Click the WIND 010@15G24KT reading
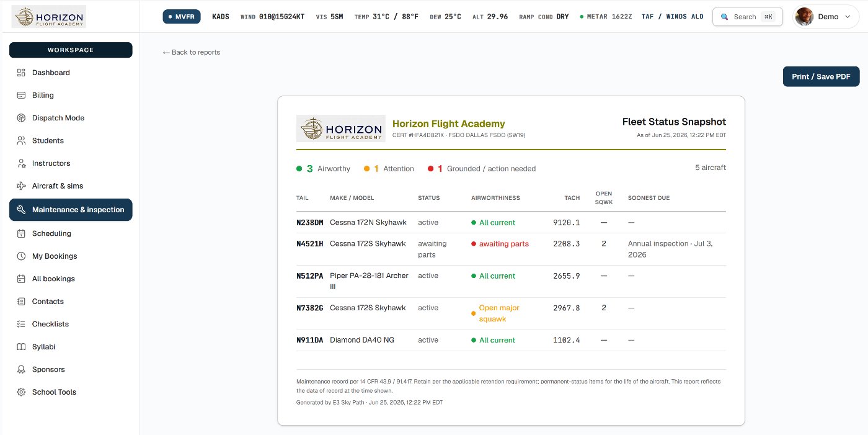Viewport: 868px width, 435px height. coord(273,17)
